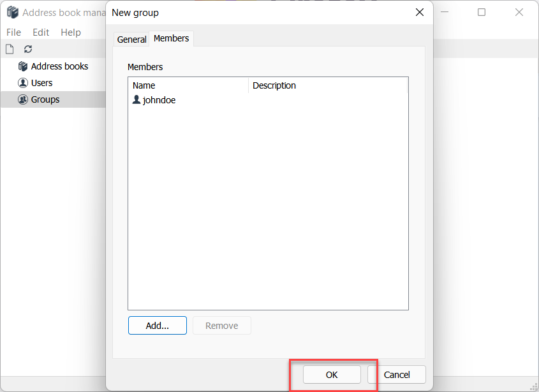Click the Address books icon in sidebar

coord(23,66)
